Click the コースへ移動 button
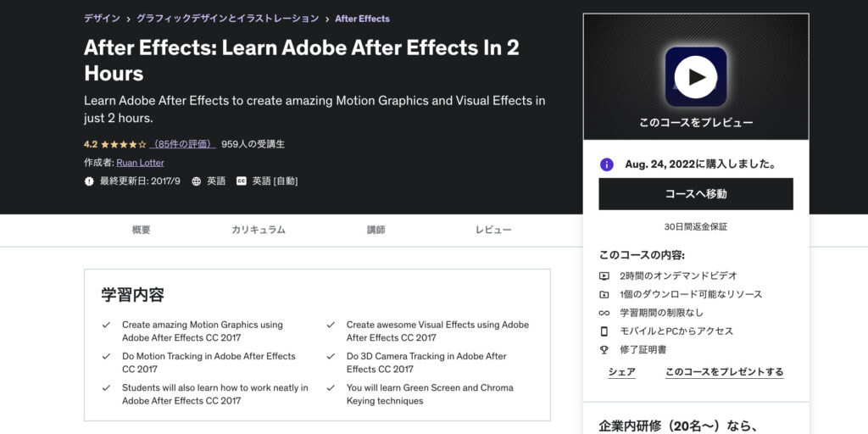The height and width of the screenshot is (434, 868). pyautogui.click(x=696, y=194)
